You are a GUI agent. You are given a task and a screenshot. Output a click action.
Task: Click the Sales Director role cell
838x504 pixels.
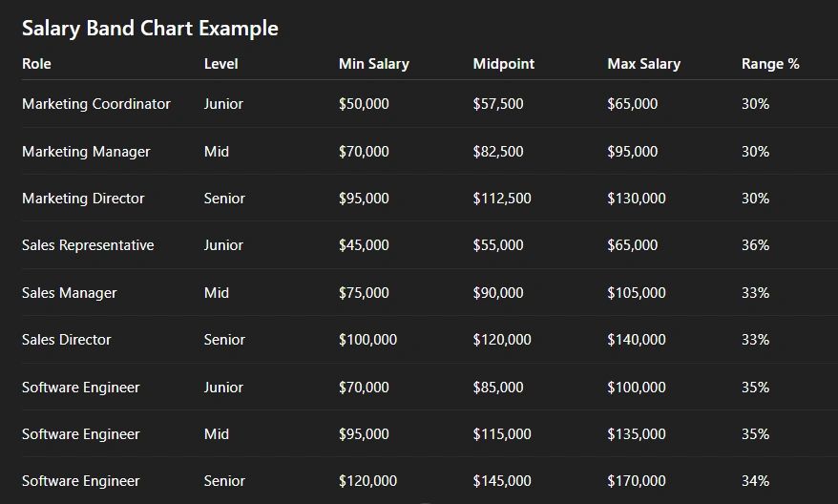(x=66, y=340)
